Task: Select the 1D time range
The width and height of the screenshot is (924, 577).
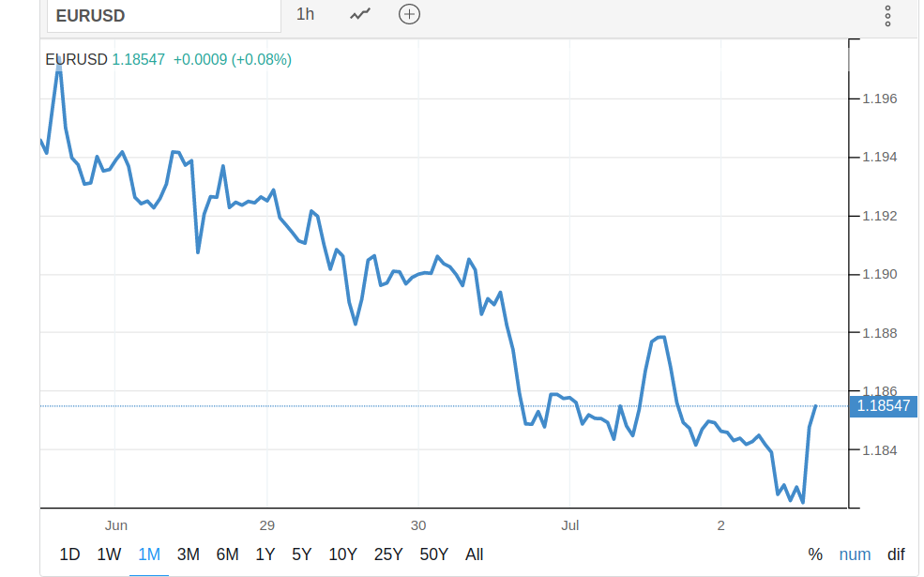Action: click(x=69, y=554)
